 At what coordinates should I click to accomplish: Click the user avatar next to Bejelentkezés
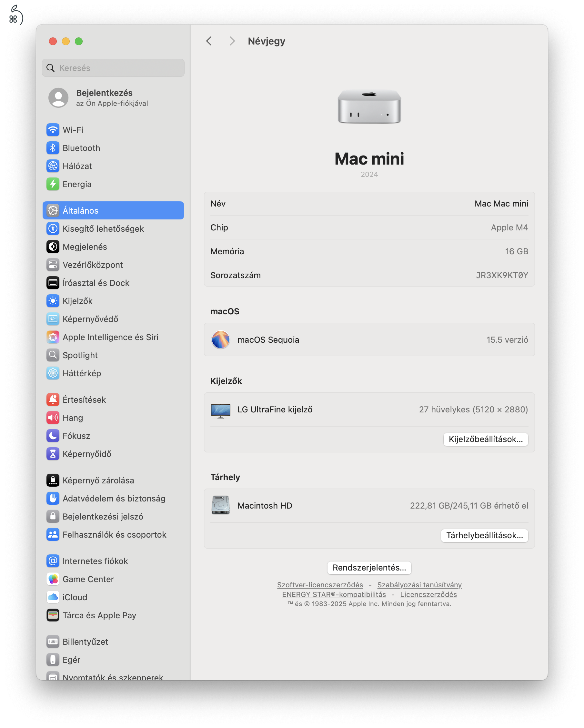tap(58, 98)
